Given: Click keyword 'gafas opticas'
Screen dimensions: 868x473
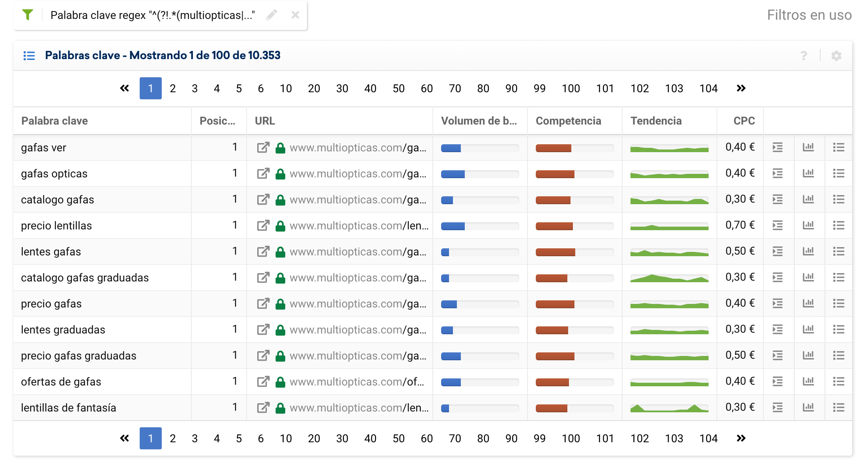Looking at the screenshot, I should coord(54,173).
